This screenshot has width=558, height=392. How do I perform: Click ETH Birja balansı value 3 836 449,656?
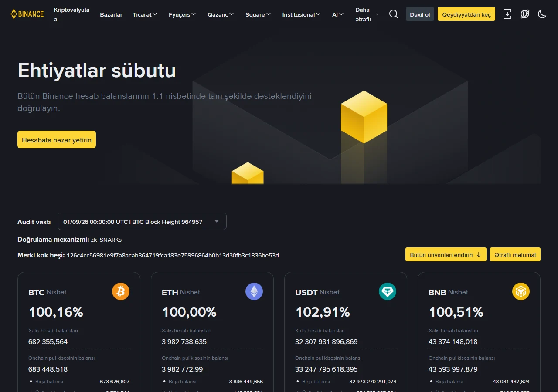[246, 382]
